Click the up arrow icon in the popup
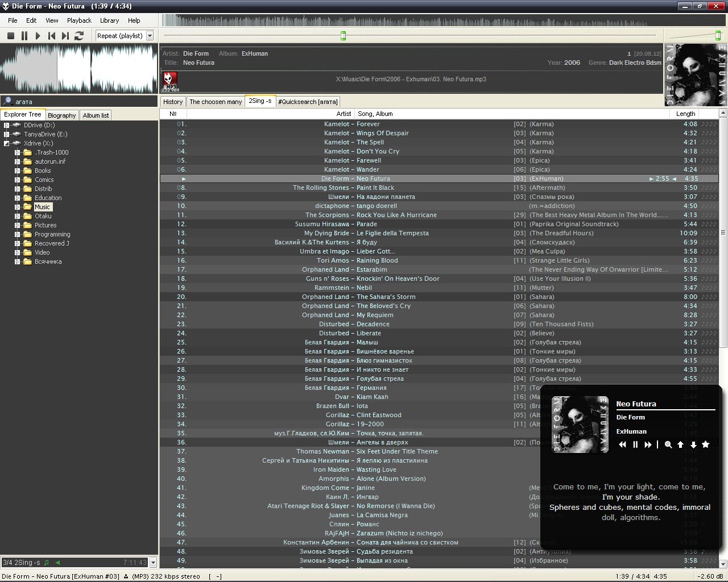728x582 pixels. [680, 445]
